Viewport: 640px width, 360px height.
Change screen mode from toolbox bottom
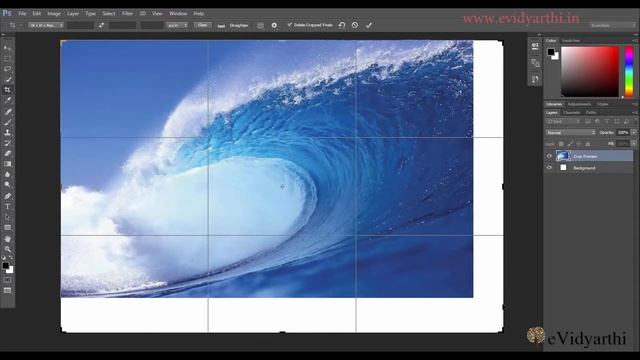[7, 291]
